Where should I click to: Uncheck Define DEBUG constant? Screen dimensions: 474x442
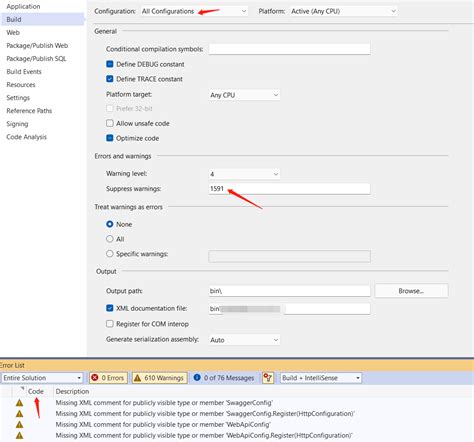tap(110, 64)
